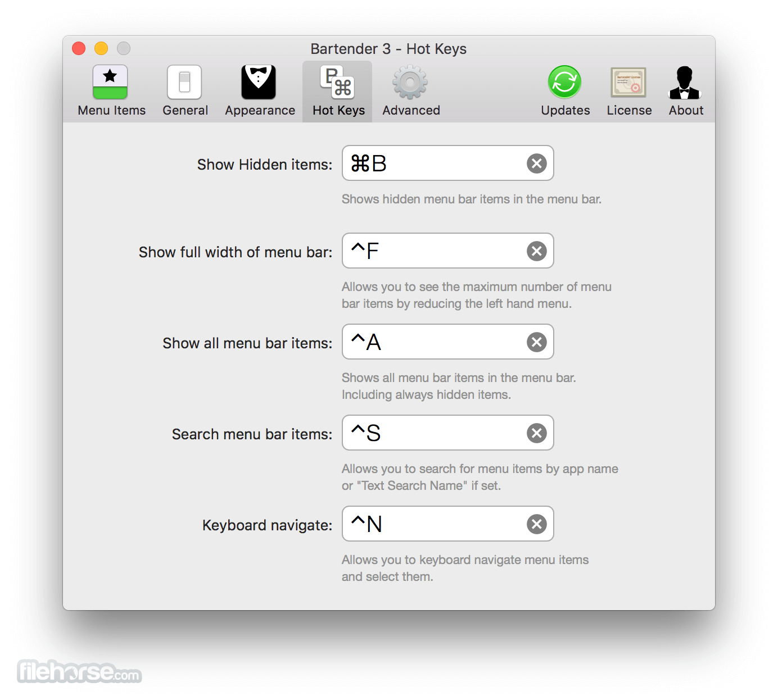
Task: Open the About pane
Action: coord(686,91)
